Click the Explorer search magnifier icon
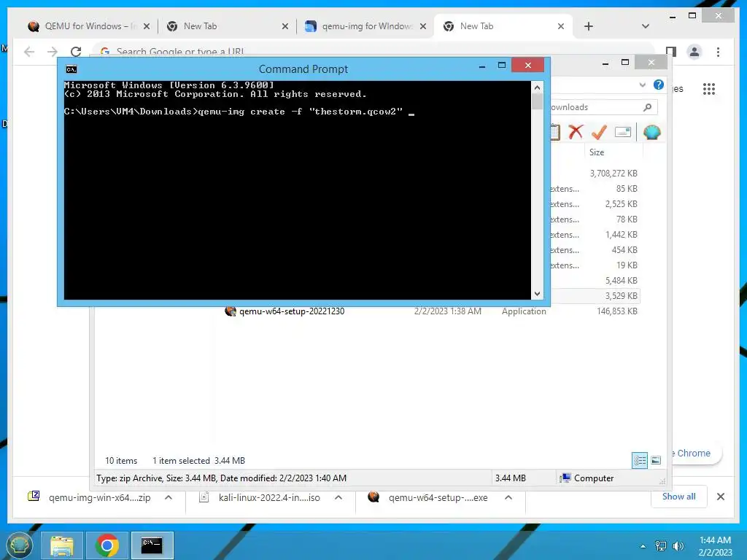 648,107
